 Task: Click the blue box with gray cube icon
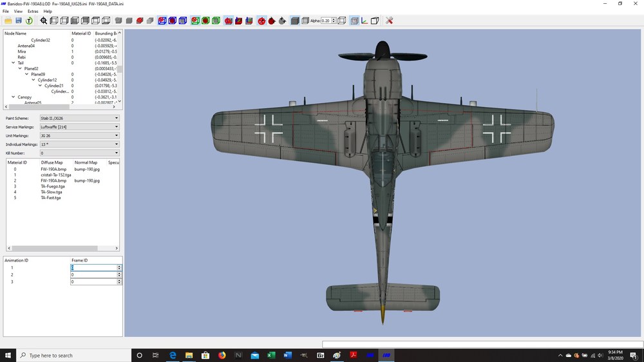click(183, 21)
